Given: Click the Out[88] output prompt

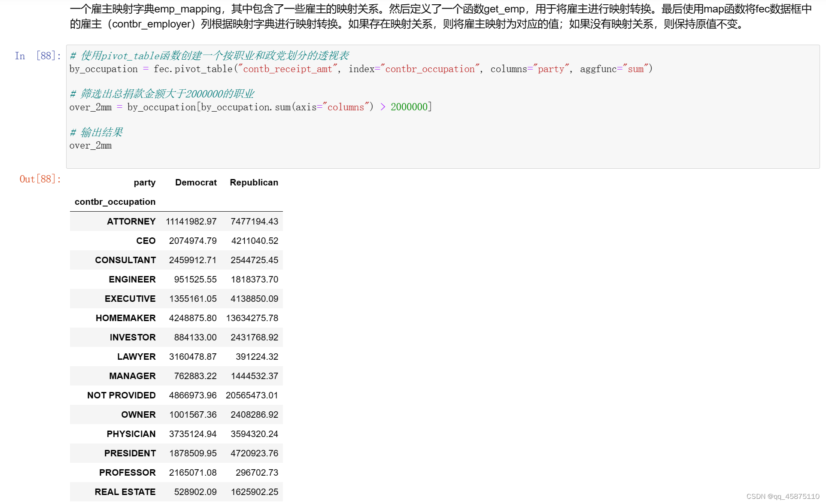Looking at the screenshot, I should (x=40, y=179).
